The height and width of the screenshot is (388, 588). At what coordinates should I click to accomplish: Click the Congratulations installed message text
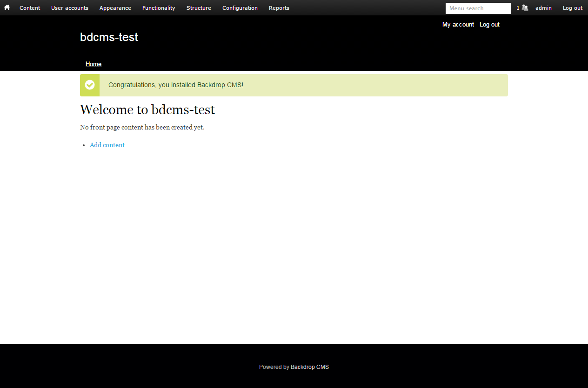coord(176,85)
